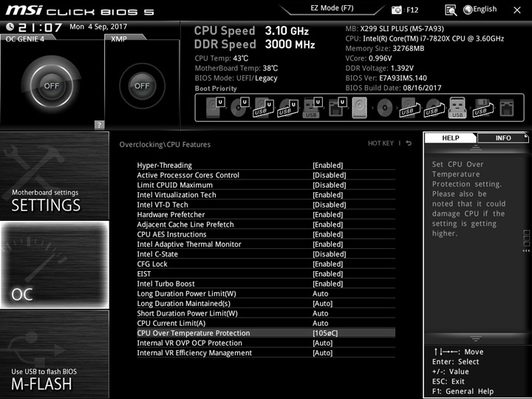Click the globe language icon
Viewport: 532px width, 399px height.
click(468, 10)
